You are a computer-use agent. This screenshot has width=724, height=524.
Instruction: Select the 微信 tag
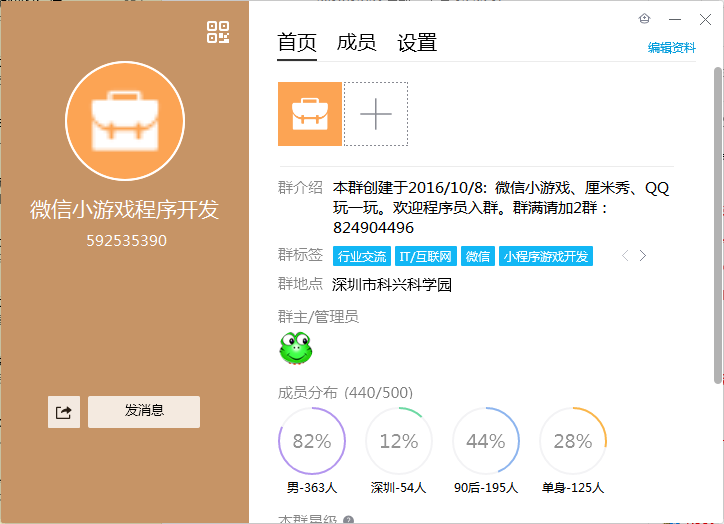478,256
